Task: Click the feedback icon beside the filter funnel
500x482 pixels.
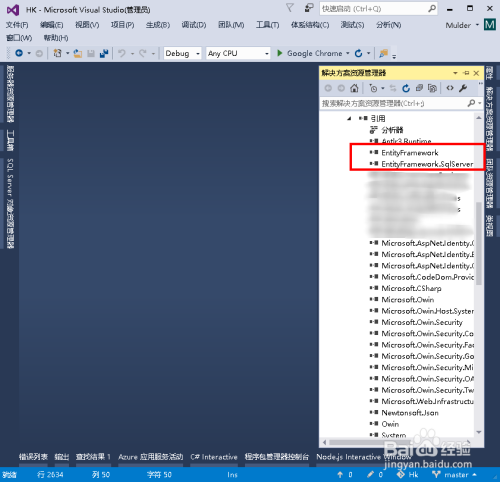Action: click(309, 8)
